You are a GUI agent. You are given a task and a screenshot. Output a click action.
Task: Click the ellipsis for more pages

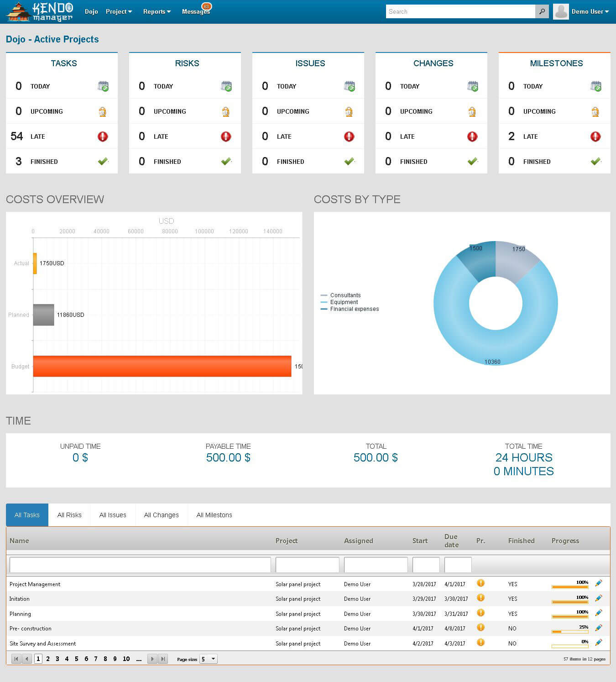(x=139, y=659)
